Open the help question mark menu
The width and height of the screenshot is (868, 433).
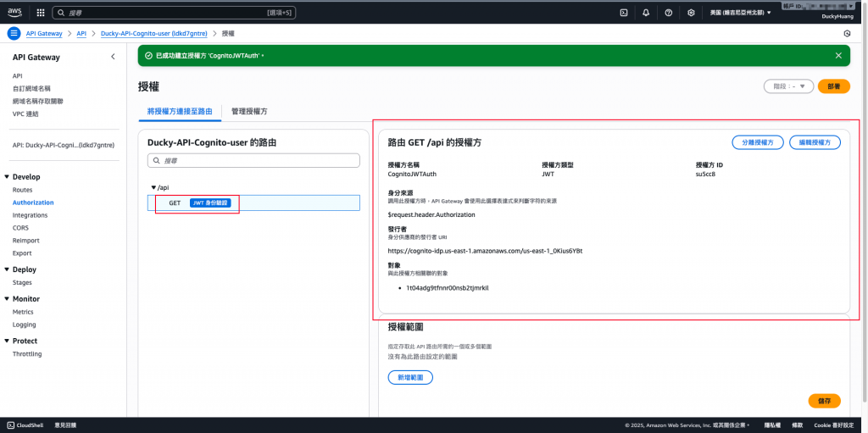point(668,12)
